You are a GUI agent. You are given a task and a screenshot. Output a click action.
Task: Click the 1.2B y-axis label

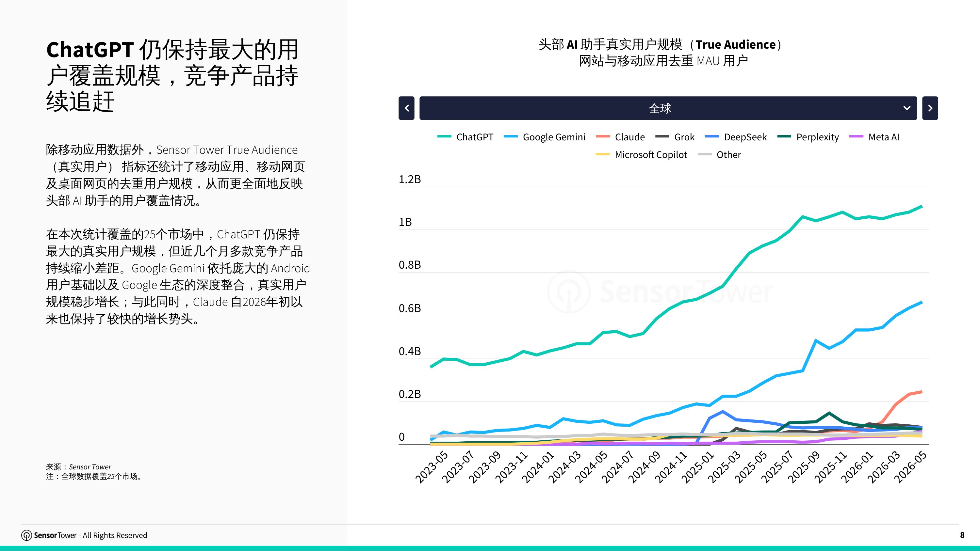point(410,179)
